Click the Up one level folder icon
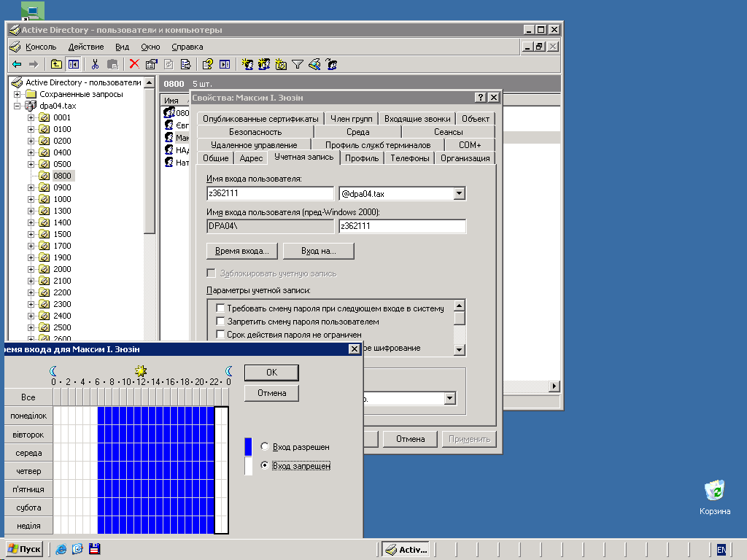 point(56,64)
